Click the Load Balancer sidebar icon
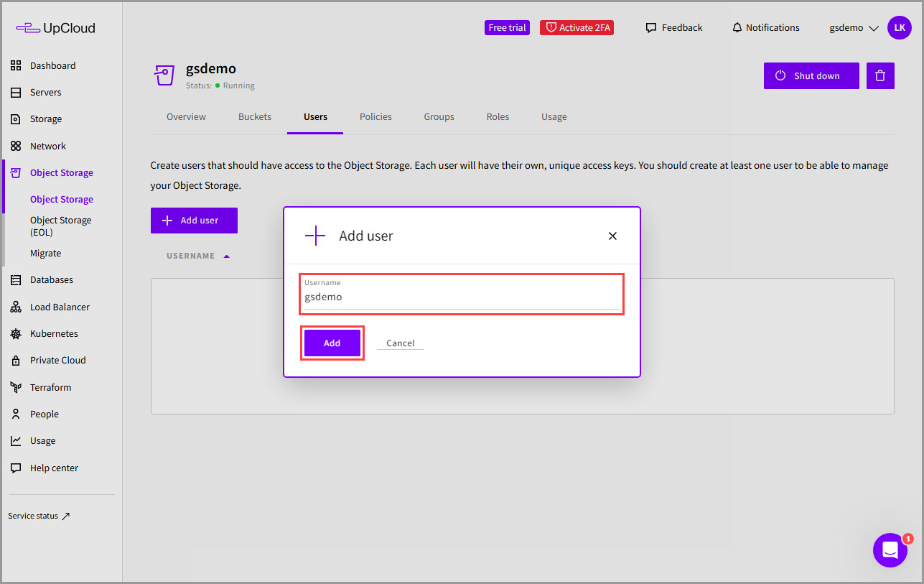924x584 pixels. 16,307
